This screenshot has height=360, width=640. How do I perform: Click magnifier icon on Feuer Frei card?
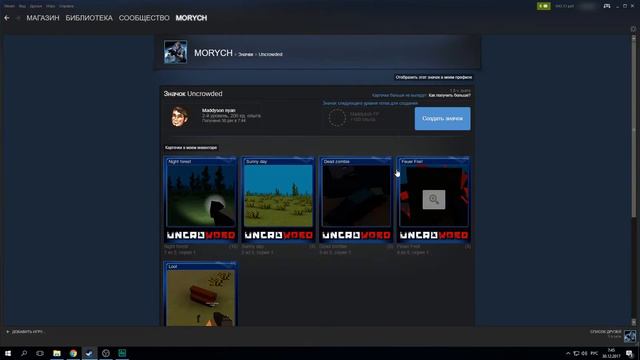click(x=433, y=200)
